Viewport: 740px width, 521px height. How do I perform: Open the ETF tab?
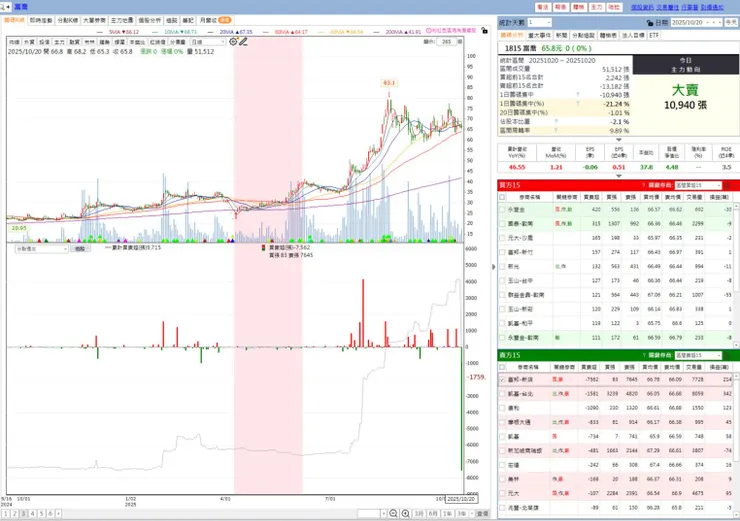[x=654, y=35]
